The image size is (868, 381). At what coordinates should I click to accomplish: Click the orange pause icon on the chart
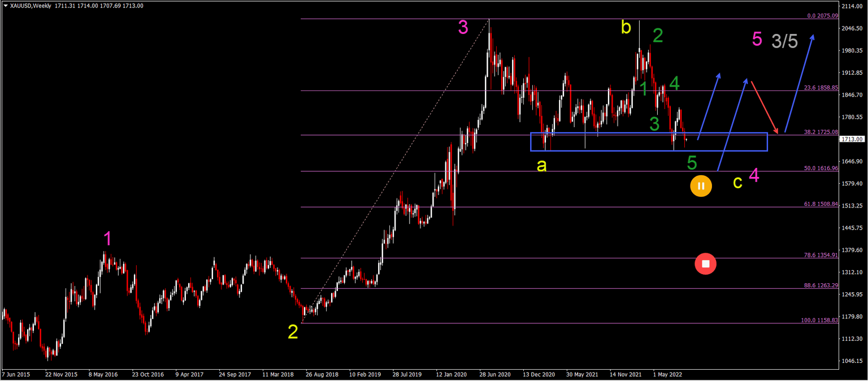point(701,186)
